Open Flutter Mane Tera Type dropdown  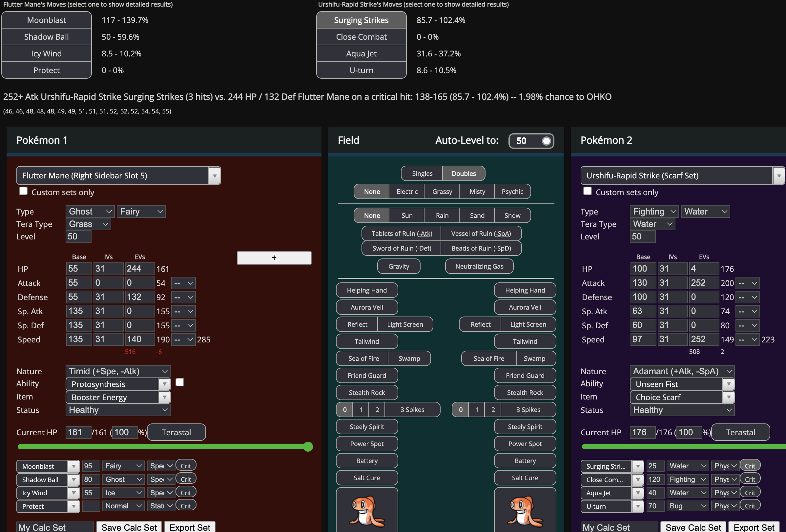point(88,224)
